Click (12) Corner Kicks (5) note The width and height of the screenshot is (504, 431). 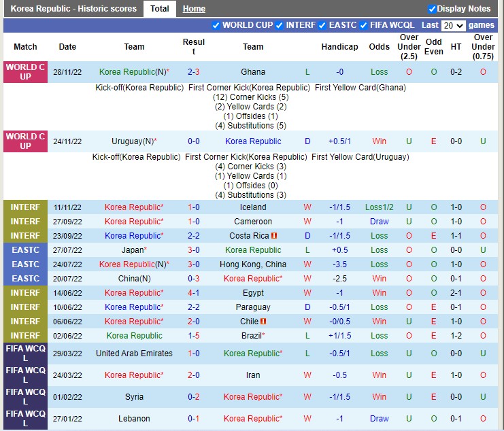(250, 97)
